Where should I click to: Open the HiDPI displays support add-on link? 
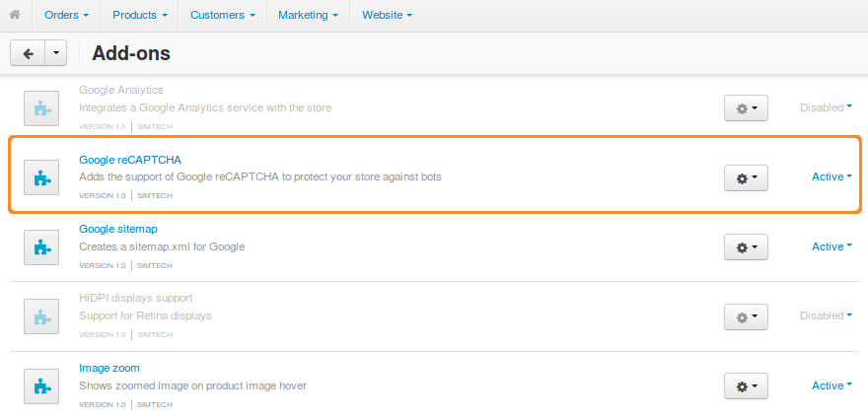click(x=136, y=298)
